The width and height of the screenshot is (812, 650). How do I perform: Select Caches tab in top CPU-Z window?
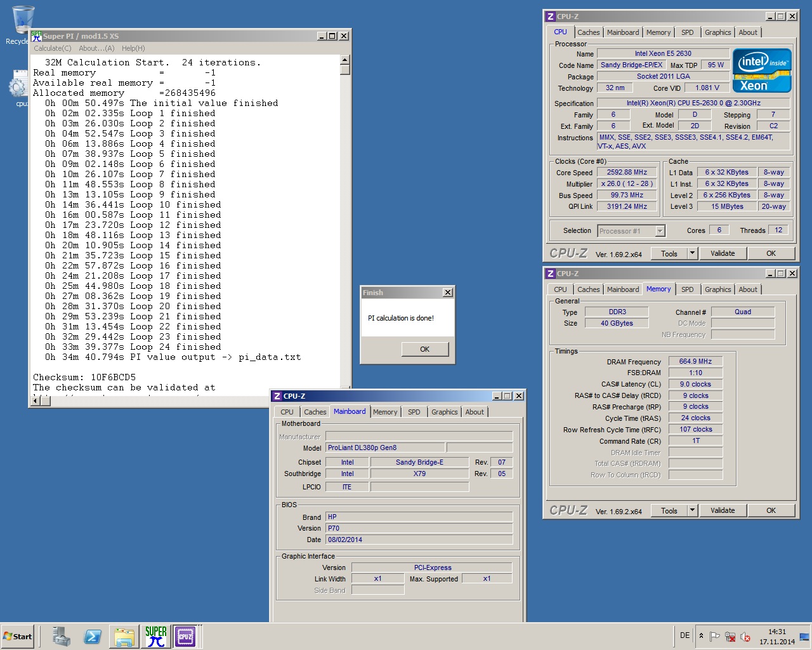588,32
